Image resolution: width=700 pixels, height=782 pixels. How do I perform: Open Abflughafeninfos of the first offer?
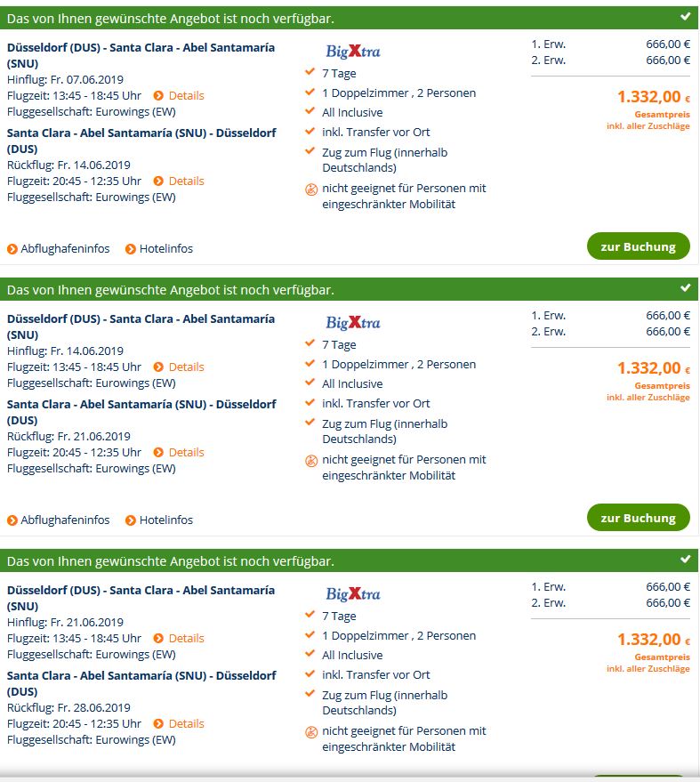point(59,249)
